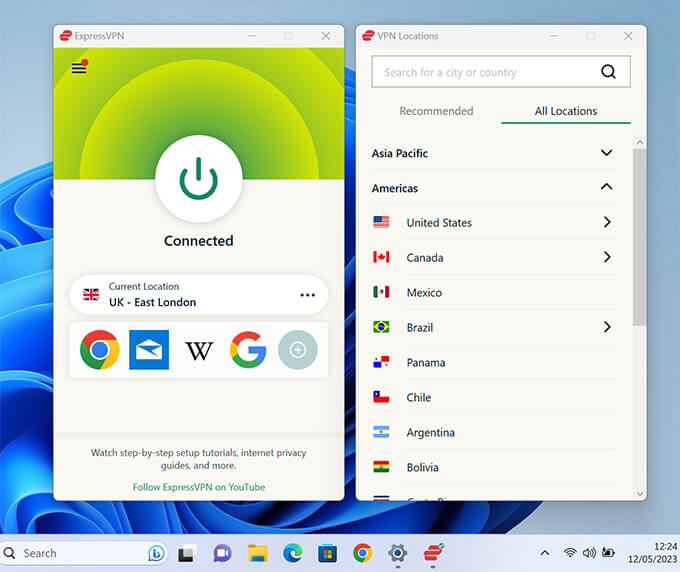Launch Chrome shortcut in ExpressVPN
Image resolution: width=680 pixels, height=572 pixels.
tap(100, 350)
